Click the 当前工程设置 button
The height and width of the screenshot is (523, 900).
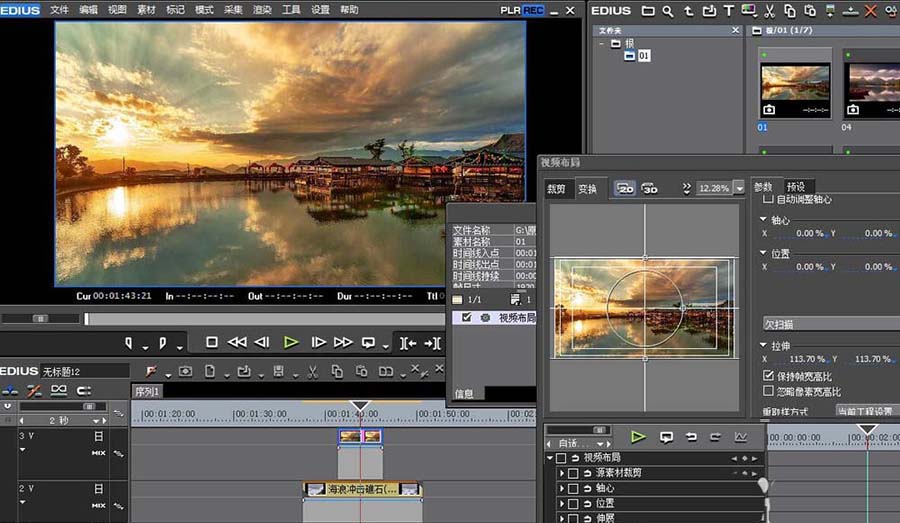(x=865, y=411)
